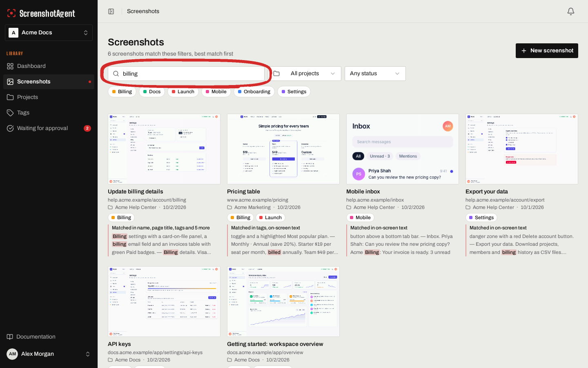Image resolution: width=588 pixels, height=368 pixels.
Task: Open the Mobile inbox screenshot thumbnail
Action: tap(403, 149)
